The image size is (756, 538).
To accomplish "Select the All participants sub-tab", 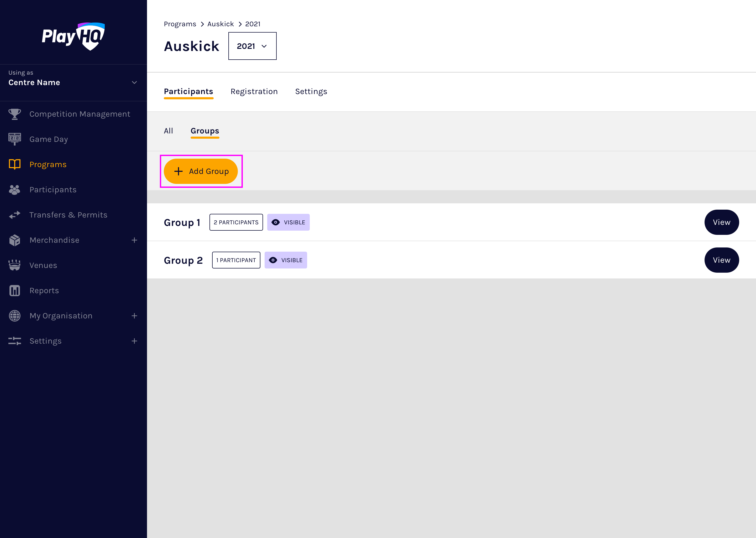I will (168, 131).
